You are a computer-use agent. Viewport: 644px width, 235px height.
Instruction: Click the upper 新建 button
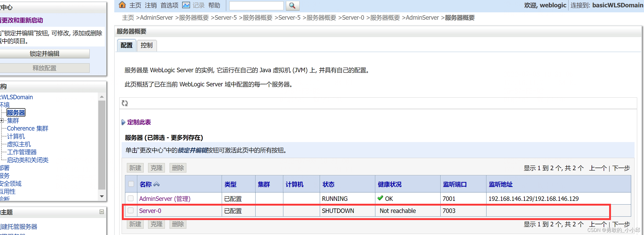[x=135, y=168]
